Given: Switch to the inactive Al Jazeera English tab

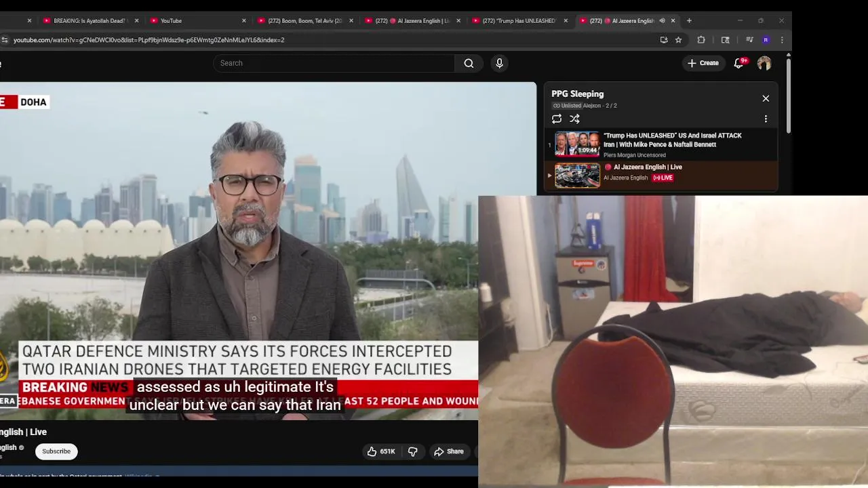Looking at the screenshot, I should click(411, 20).
